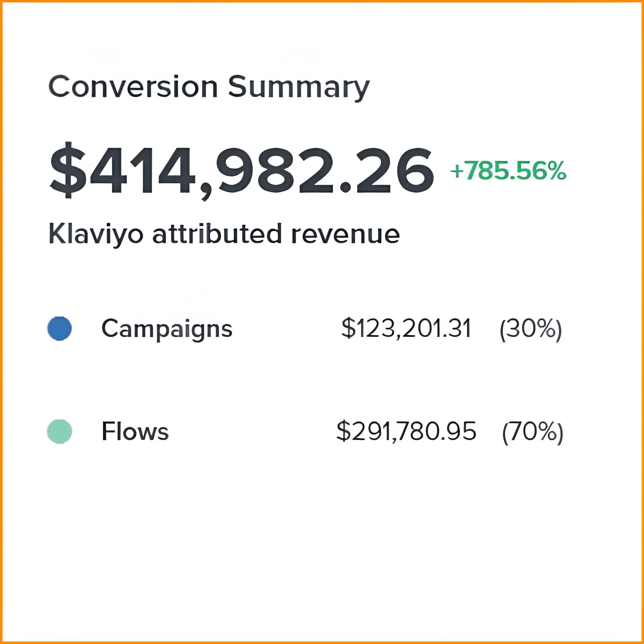Click the dollar sign of the large total
The width and height of the screenshot is (644, 644).
click(68, 170)
